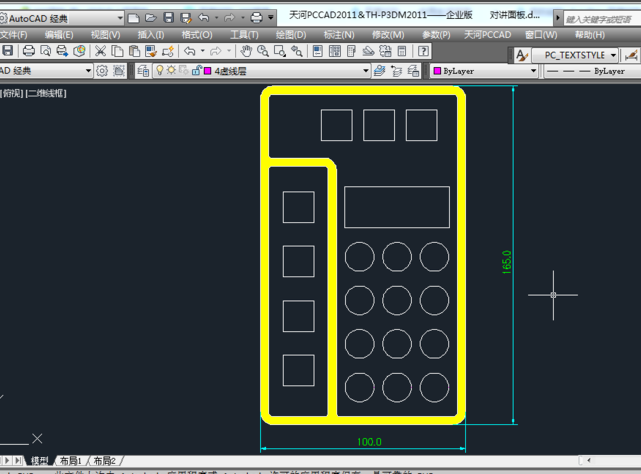641x474 pixels.
Task: Toggle the layer on/off lightbulb icon
Action: point(158,71)
